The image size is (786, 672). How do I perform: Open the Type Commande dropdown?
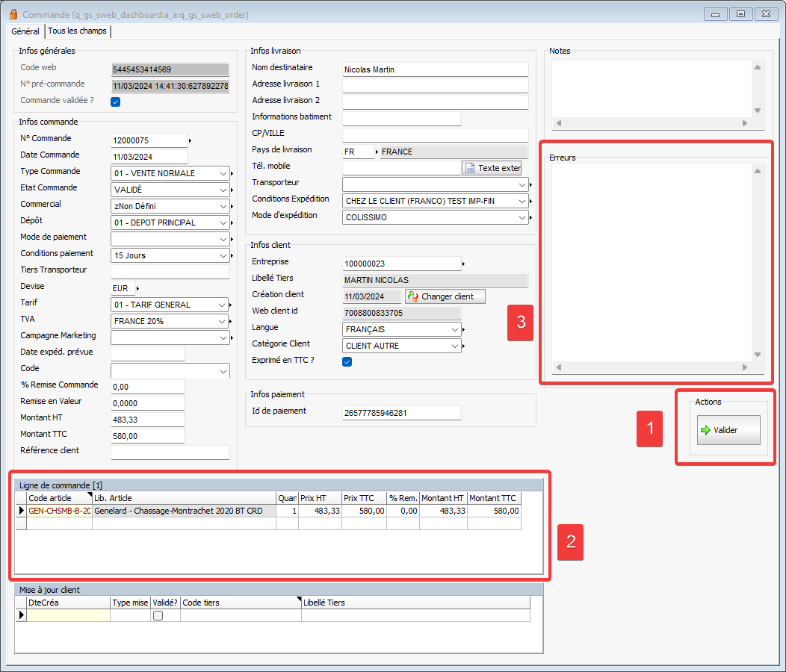point(224,173)
